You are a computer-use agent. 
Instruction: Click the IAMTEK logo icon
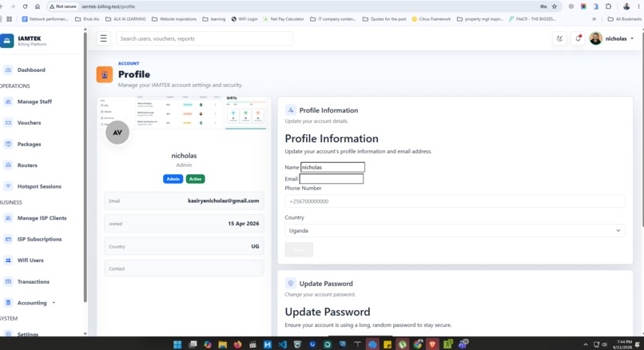[6, 41]
